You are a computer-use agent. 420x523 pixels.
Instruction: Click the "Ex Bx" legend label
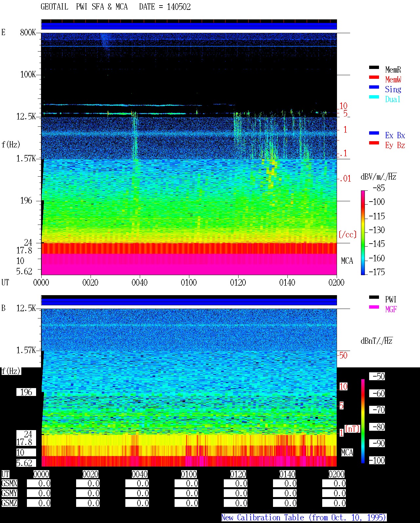click(x=395, y=135)
